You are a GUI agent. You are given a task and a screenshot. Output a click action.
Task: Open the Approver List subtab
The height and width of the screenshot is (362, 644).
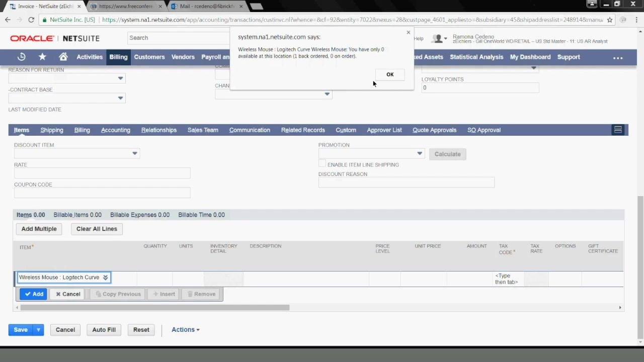point(384,130)
